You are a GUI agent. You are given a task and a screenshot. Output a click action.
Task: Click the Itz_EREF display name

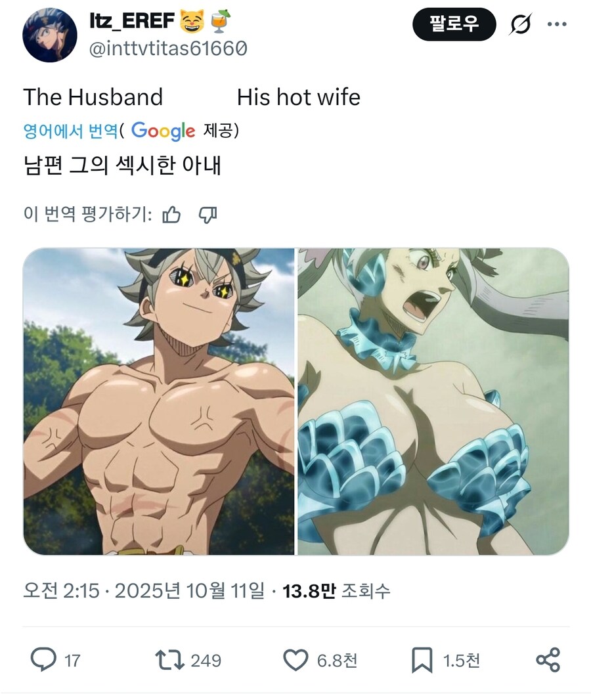(132, 20)
